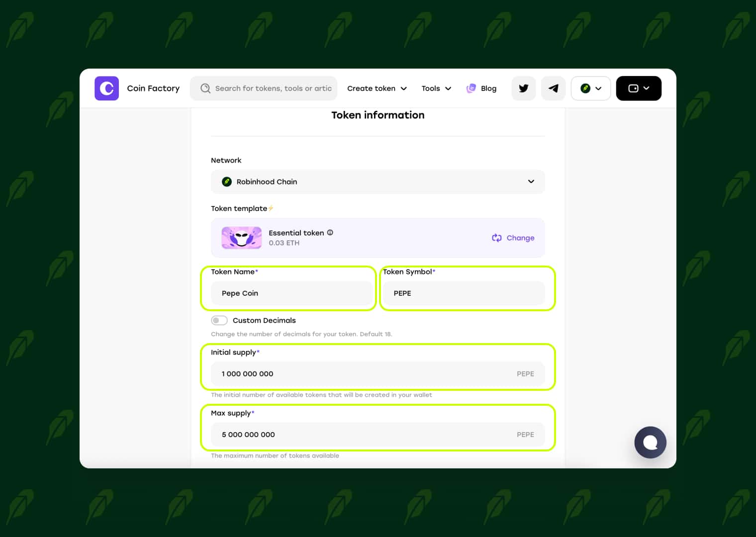Click the chevron next to Create token
Screen dimensions: 756x537
tap(404, 89)
